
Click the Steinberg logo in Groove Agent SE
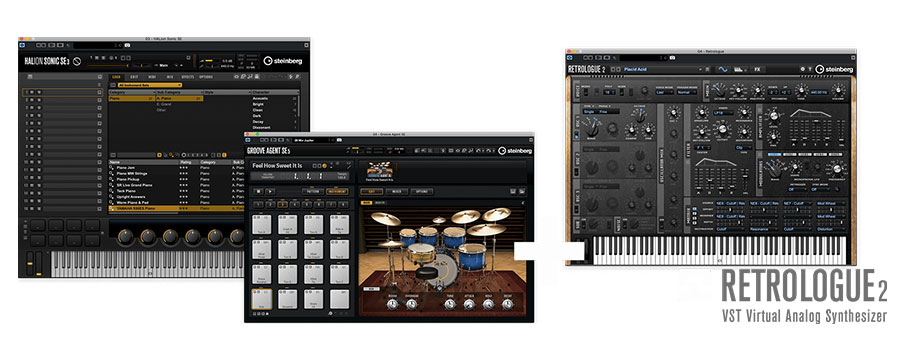click(515, 151)
